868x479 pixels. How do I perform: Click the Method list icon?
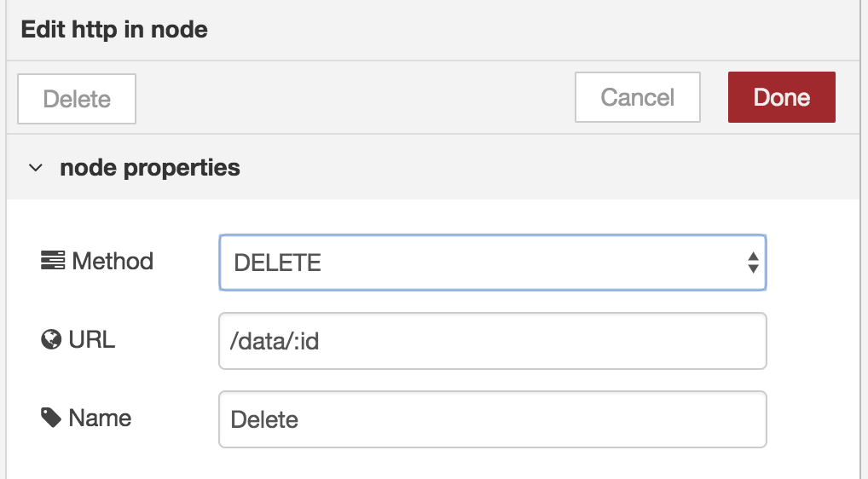pyautogui.click(x=53, y=261)
